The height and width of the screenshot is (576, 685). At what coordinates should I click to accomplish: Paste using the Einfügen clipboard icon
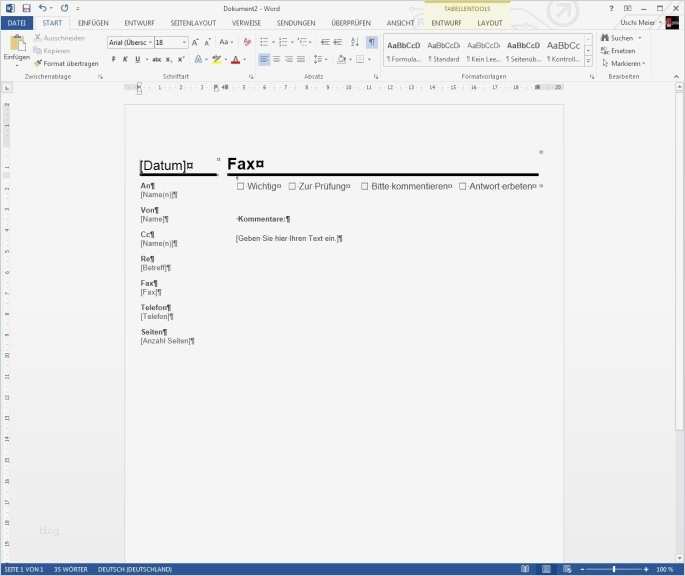click(17, 44)
